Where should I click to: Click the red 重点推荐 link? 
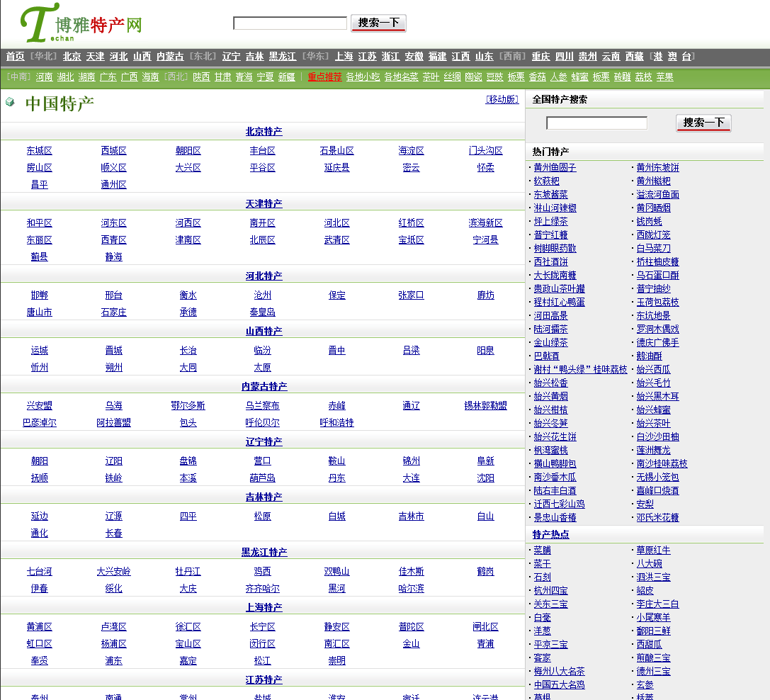324,77
